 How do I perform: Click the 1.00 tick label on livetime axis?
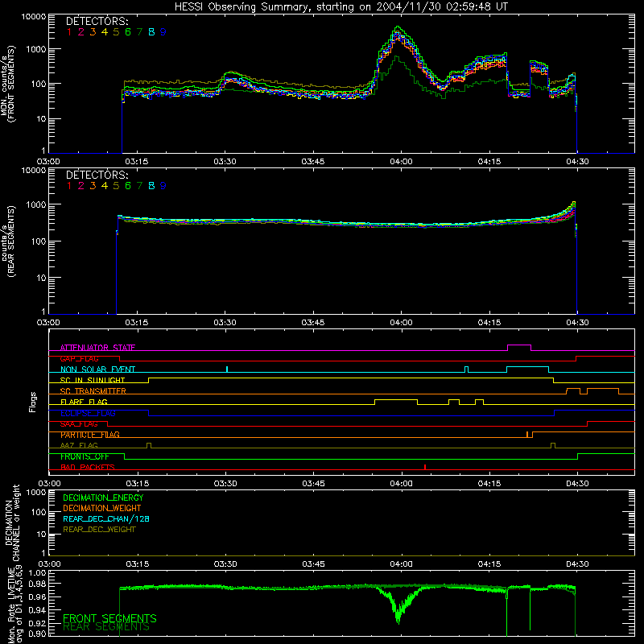click(x=38, y=572)
